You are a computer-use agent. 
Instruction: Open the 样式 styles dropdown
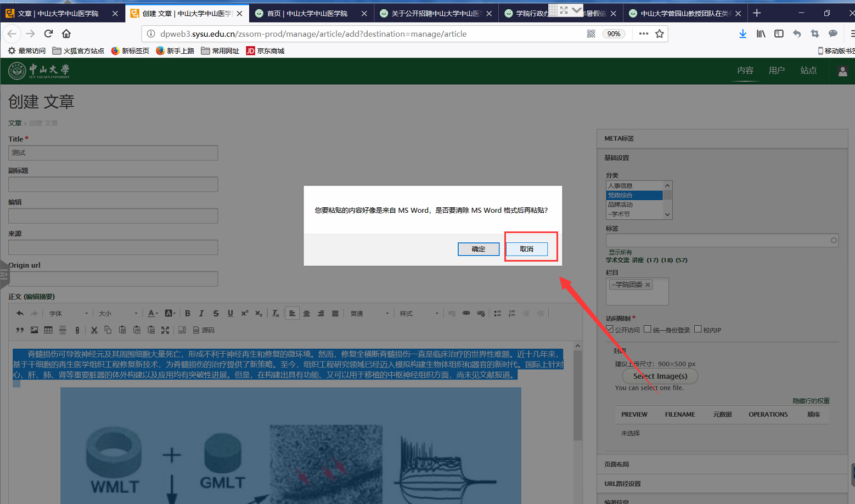click(x=419, y=313)
